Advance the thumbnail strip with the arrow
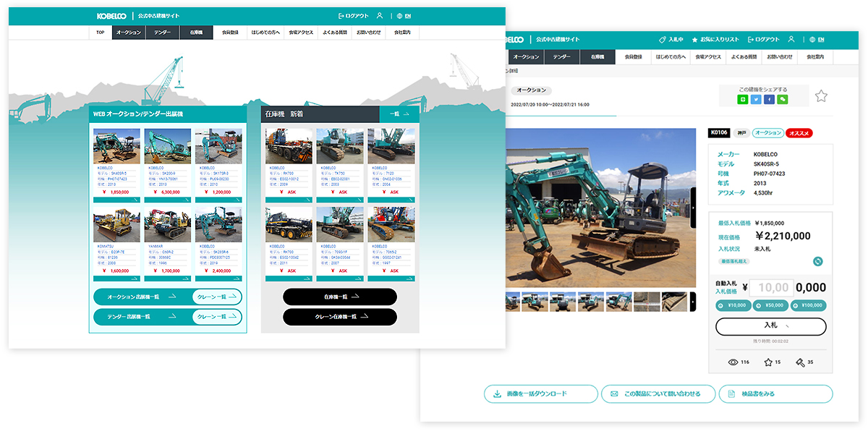The image size is (868, 434). pyautogui.click(x=694, y=301)
